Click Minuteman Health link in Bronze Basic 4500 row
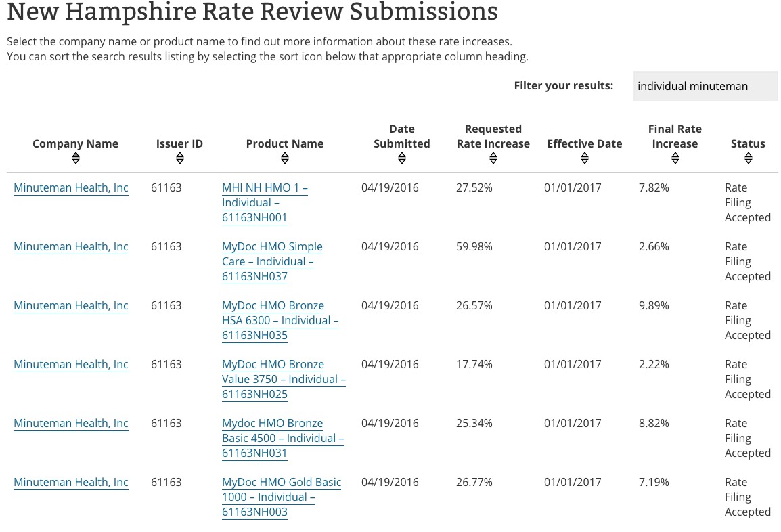The image size is (781, 532). click(71, 423)
